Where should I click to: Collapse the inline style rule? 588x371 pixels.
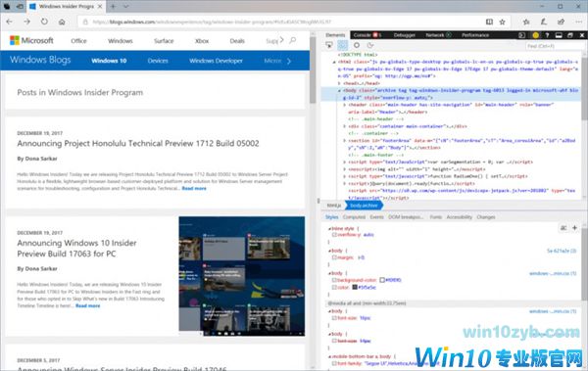(330, 228)
